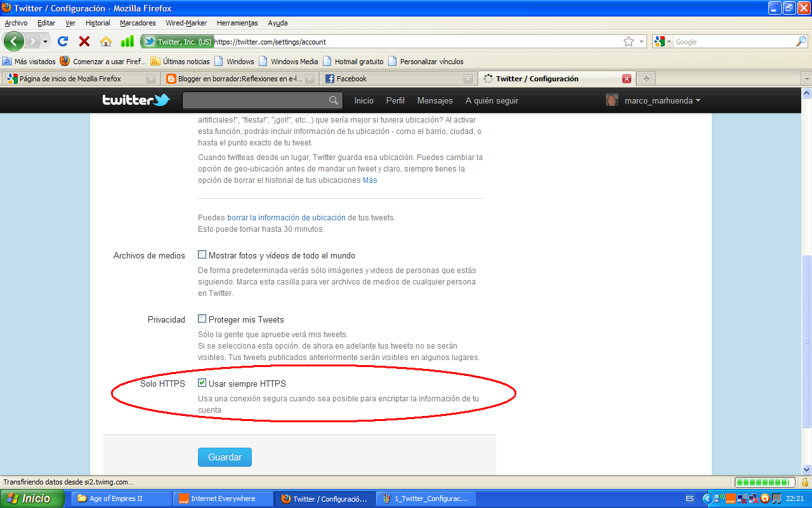The width and height of the screenshot is (812, 508).
Task: Open the Comenzar a usar Firefox bookmark
Action: 103,62
